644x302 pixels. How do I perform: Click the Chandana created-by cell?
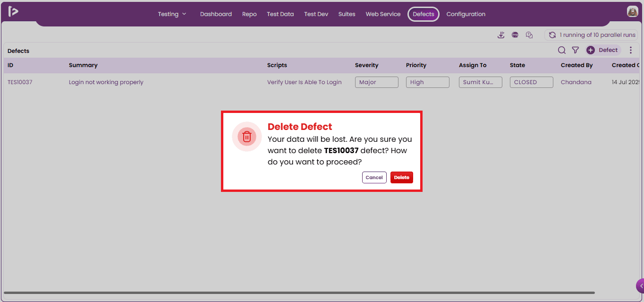coord(576,82)
